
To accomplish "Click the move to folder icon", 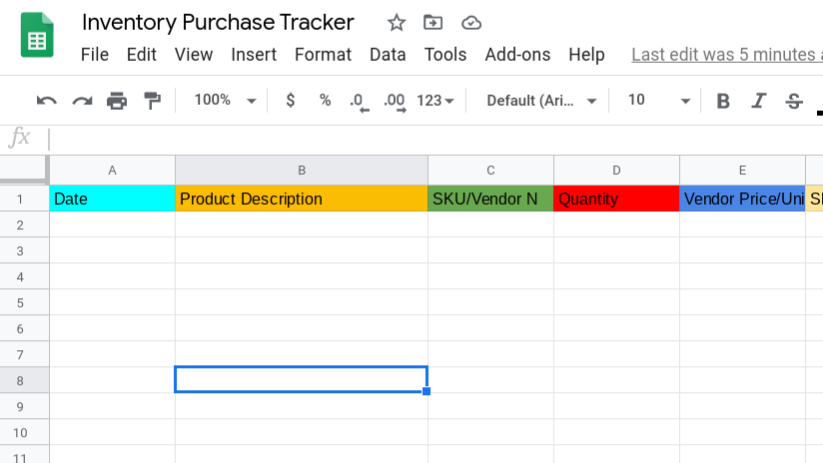I will (x=433, y=23).
